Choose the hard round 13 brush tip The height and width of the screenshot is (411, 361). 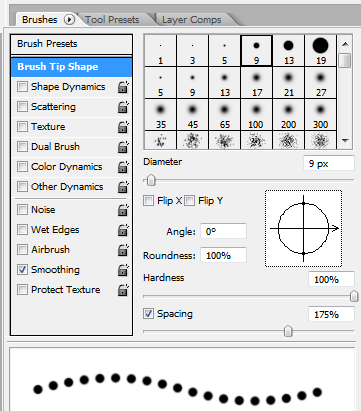[x=288, y=50]
